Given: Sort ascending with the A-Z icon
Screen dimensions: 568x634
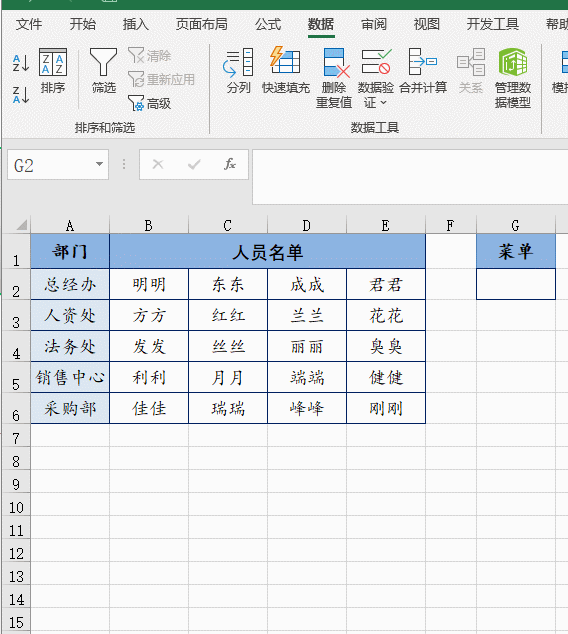Looking at the screenshot, I should coord(21,63).
